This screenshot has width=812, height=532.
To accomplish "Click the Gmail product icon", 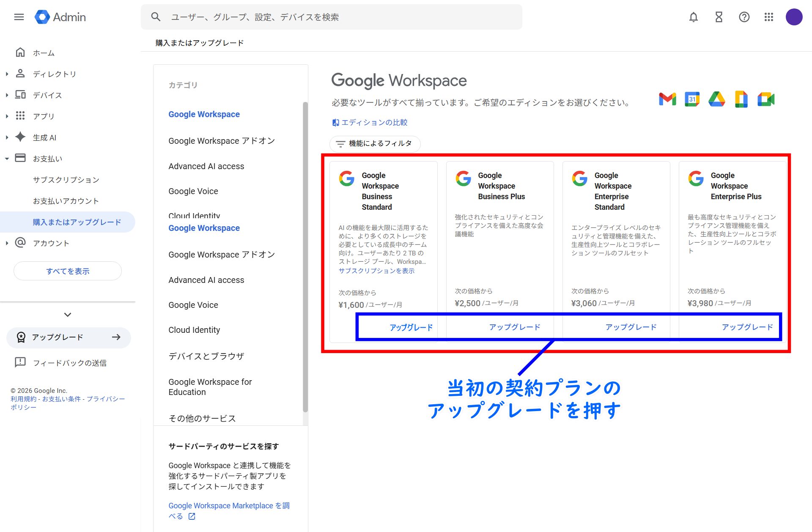I will [x=667, y=99].
